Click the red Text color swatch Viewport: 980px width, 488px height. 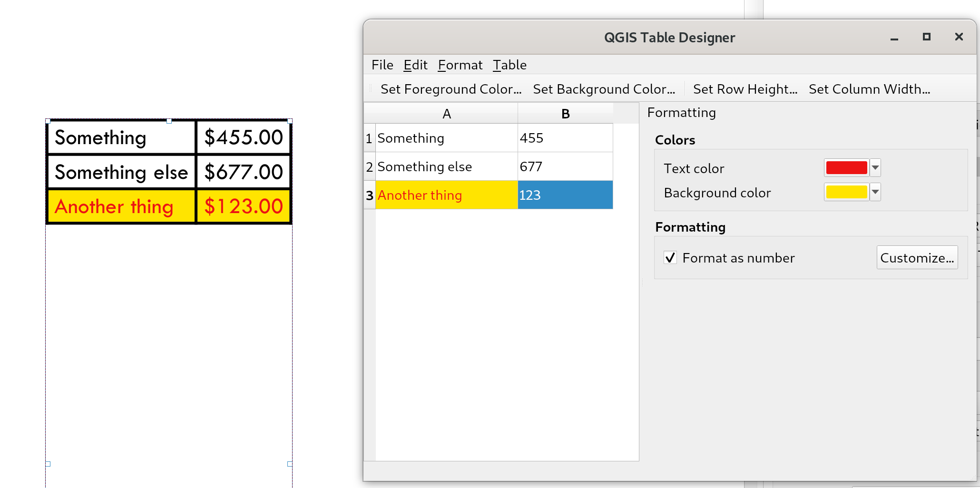coord(846,168)
